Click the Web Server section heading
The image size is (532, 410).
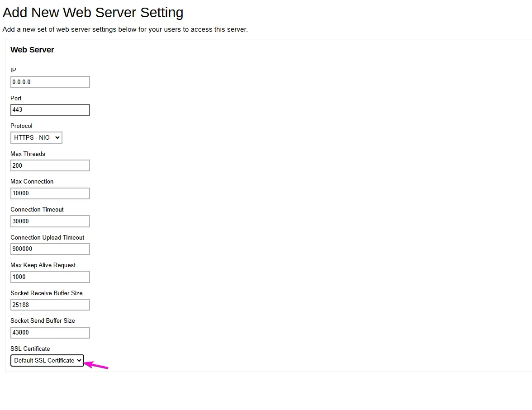tap(32, 50)
